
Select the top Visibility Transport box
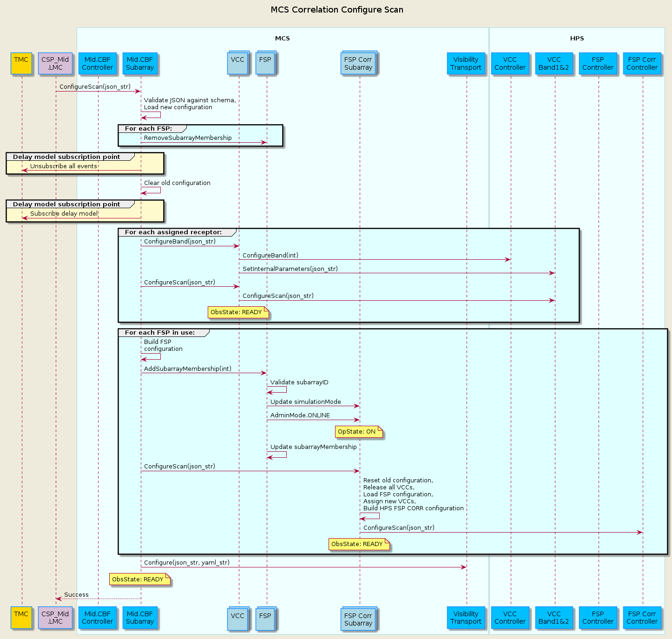[466, 63]
